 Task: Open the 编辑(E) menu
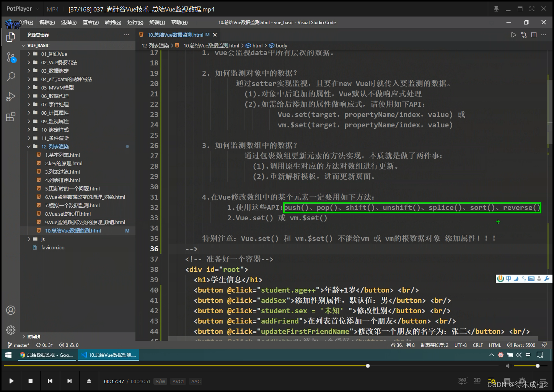(47, 23)
